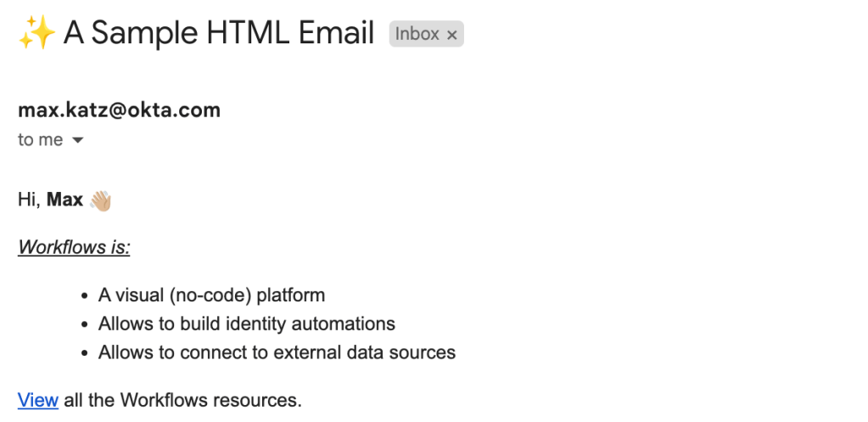
Task: Expand recipient details arrow beside "to me"
Action: 77,140
